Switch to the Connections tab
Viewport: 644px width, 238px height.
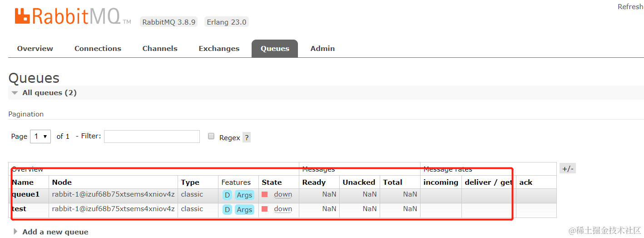[x=98, y=49]
